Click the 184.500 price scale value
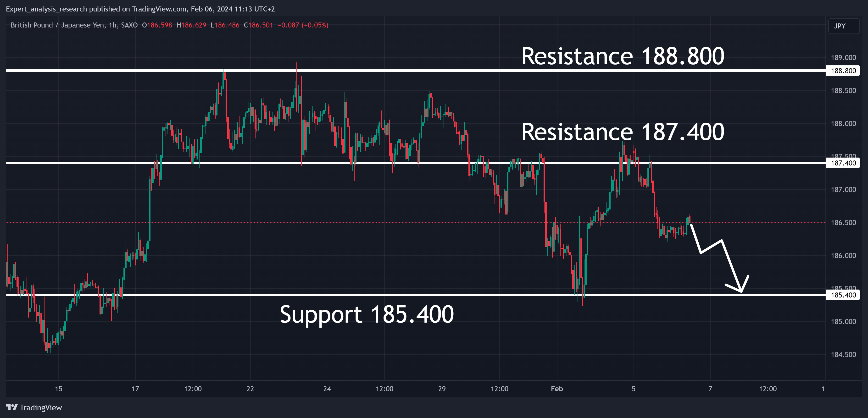868x418 pixels. click(x=843, y=354)
